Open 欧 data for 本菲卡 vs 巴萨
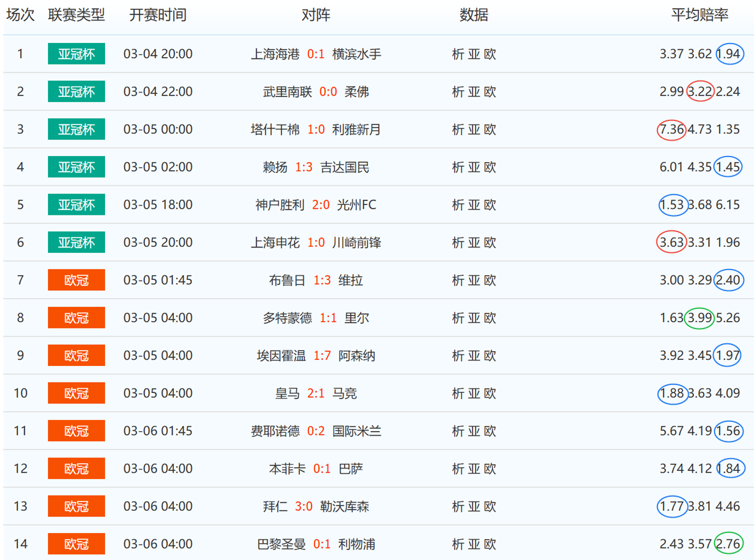The image size is (754, 560). click(x=490, y=469)
